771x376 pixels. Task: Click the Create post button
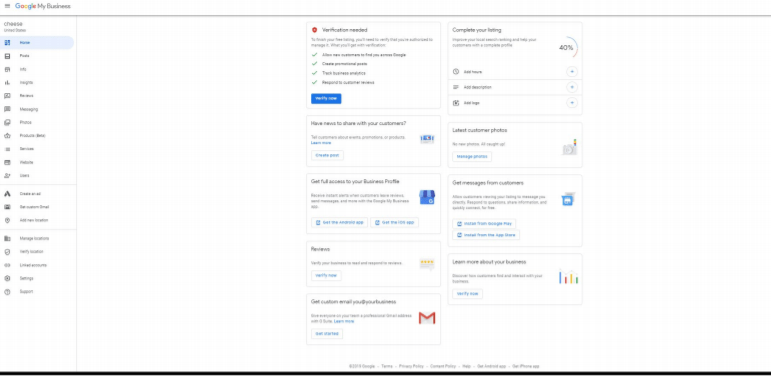click(327, 155)
